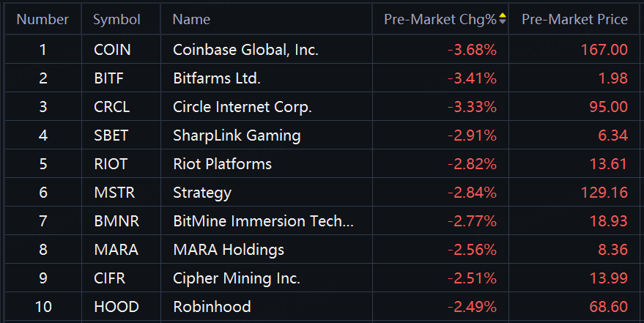Select row number 7 cell

point(42,221)
